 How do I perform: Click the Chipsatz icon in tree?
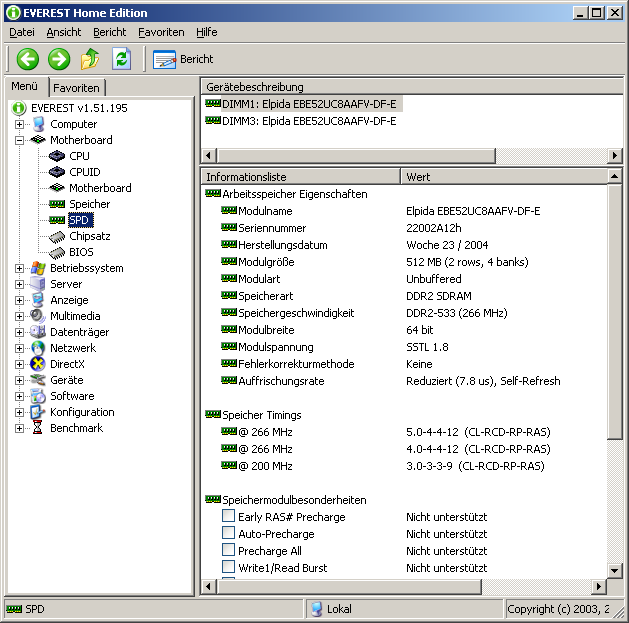[x=57, y=237]
